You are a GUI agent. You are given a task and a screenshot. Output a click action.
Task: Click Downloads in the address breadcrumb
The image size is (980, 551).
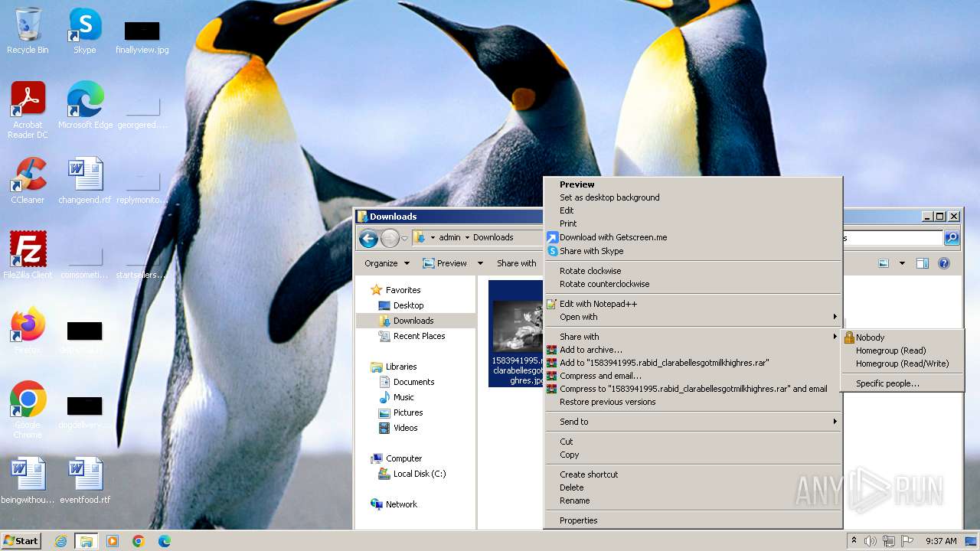pyautogui.click(x=493, y=237)
